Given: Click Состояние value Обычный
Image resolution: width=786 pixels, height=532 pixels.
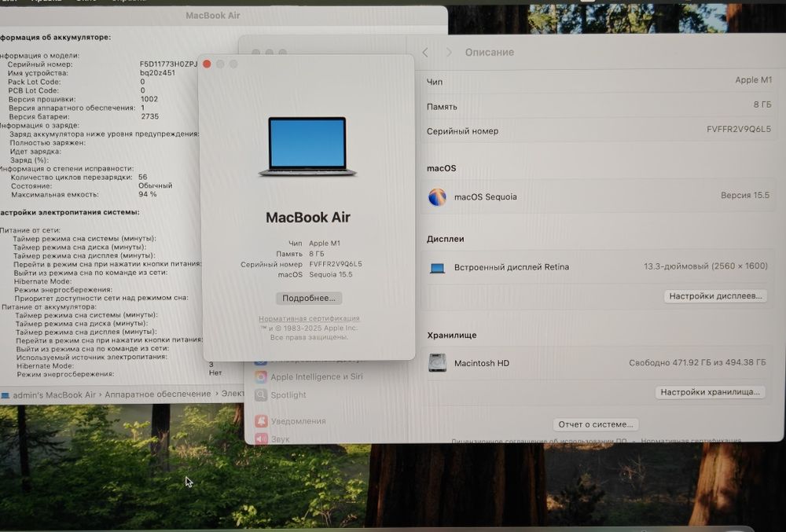Looking at the screenshot, I should point(156,185).
